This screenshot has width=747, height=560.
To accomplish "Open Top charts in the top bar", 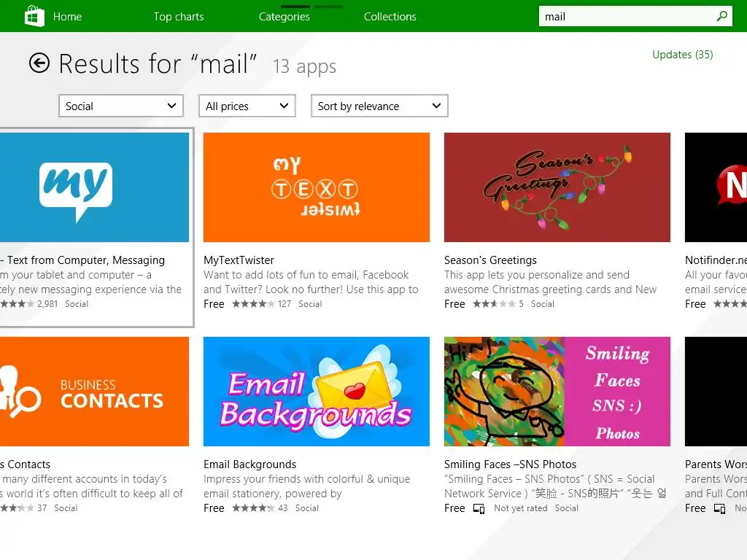I will click(x=179, y=17).
